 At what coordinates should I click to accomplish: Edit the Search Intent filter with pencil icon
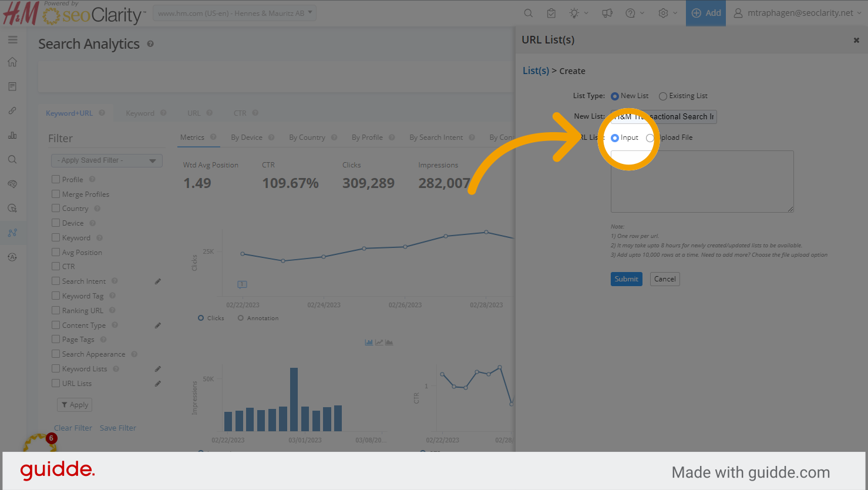pyautogui.click(x=158, y=281)
